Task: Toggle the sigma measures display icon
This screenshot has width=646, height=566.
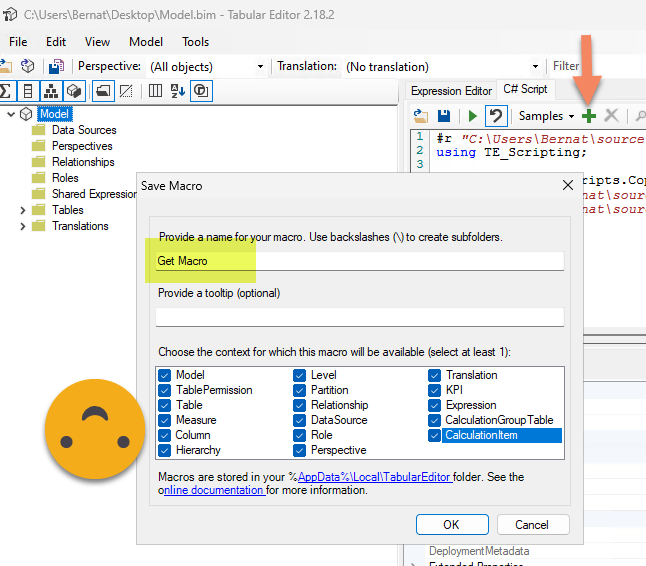Action: [x=6, y=91]
